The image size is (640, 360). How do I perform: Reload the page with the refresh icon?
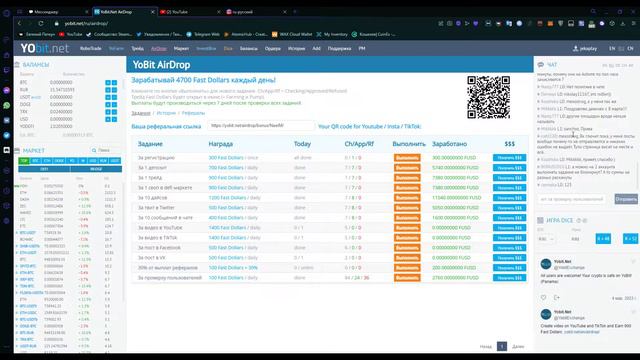[41, 24]
